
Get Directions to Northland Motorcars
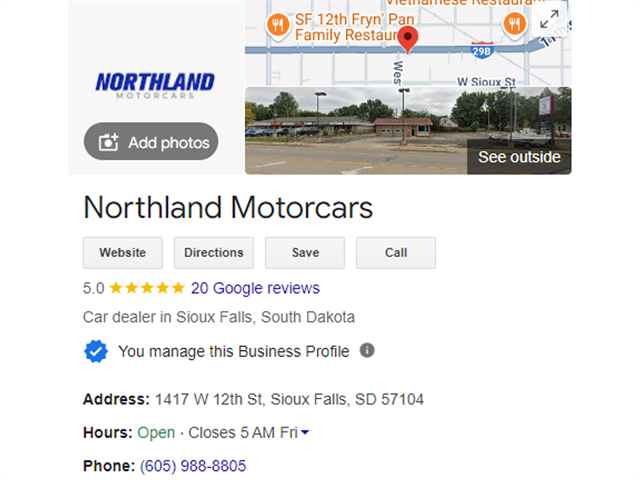(x=214, y=253)
